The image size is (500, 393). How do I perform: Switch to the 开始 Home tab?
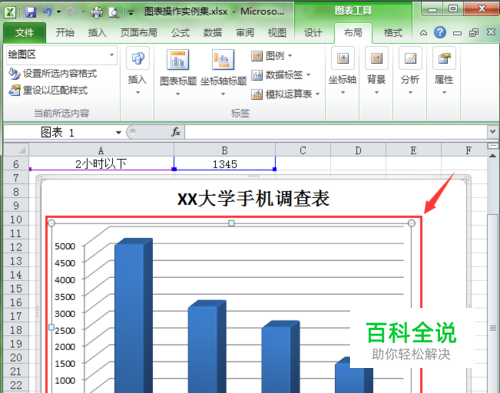coord(65,33)
